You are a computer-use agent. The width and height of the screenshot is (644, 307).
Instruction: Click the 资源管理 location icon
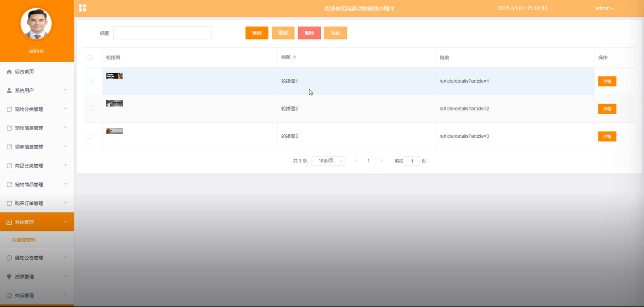tap(9, 277)
